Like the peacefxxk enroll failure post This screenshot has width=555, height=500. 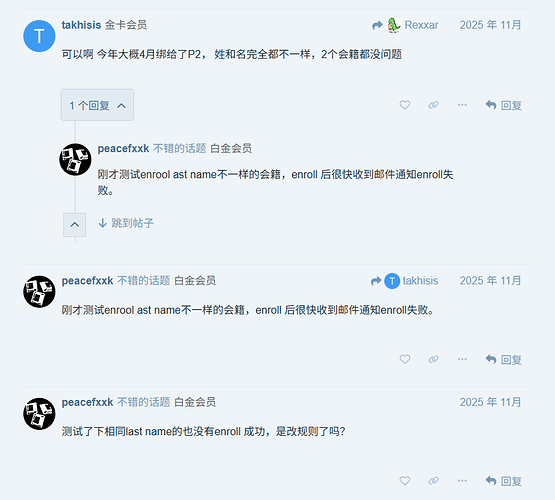[x=405, y=360]
